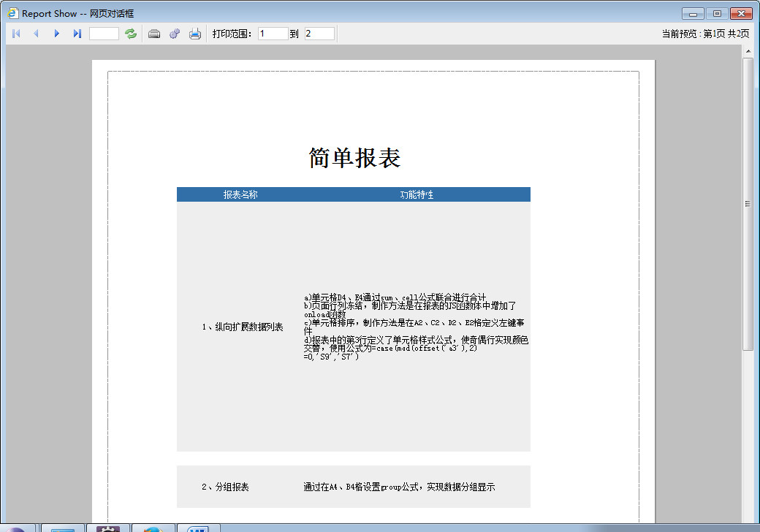This screenshot has width=760, height=532.
Task: Click the Report Show -- 网页对话框 title text
Action: point(77,14)
